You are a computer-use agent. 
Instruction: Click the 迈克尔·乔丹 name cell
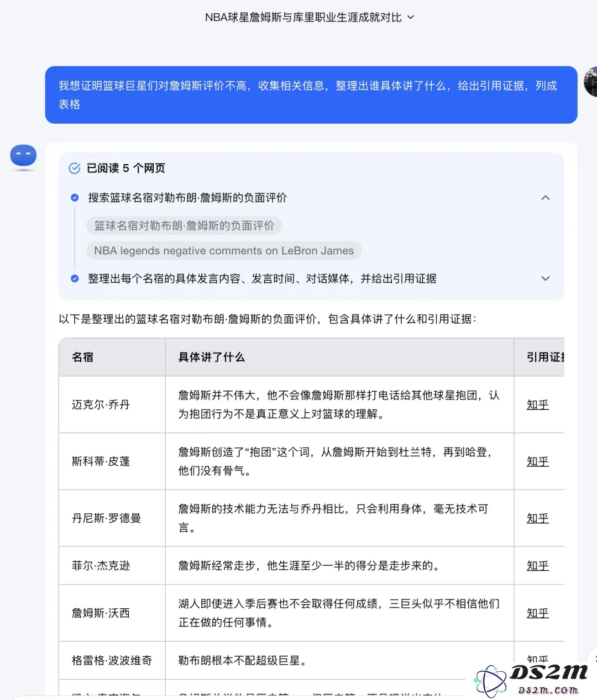coord(112,404)
